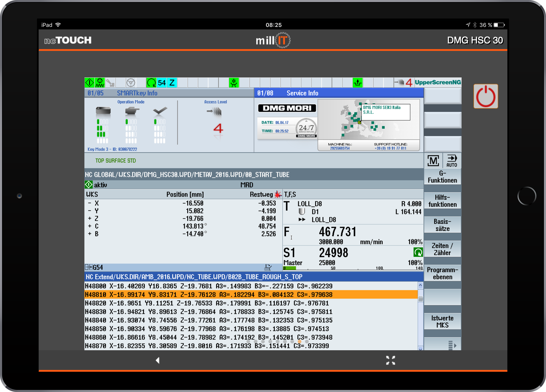The height and width of the screenshot is (392, 546).
Task: Tap the back arrow at bottom
Action: click(158, 360)
